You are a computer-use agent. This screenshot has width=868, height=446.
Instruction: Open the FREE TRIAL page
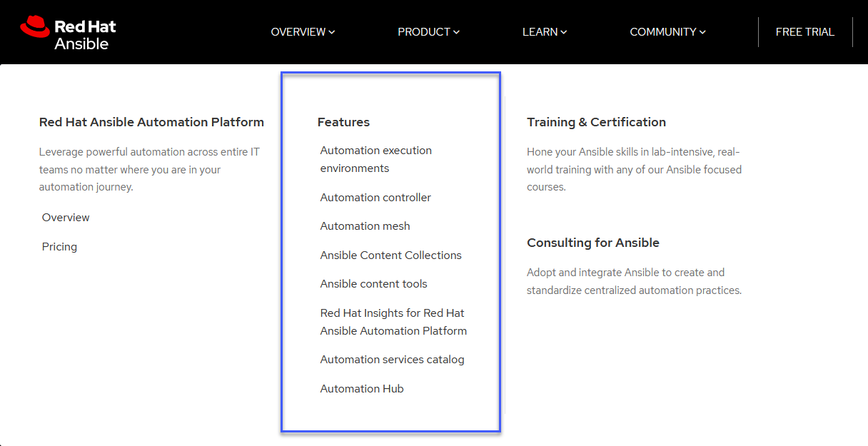[x=804, y=31]
